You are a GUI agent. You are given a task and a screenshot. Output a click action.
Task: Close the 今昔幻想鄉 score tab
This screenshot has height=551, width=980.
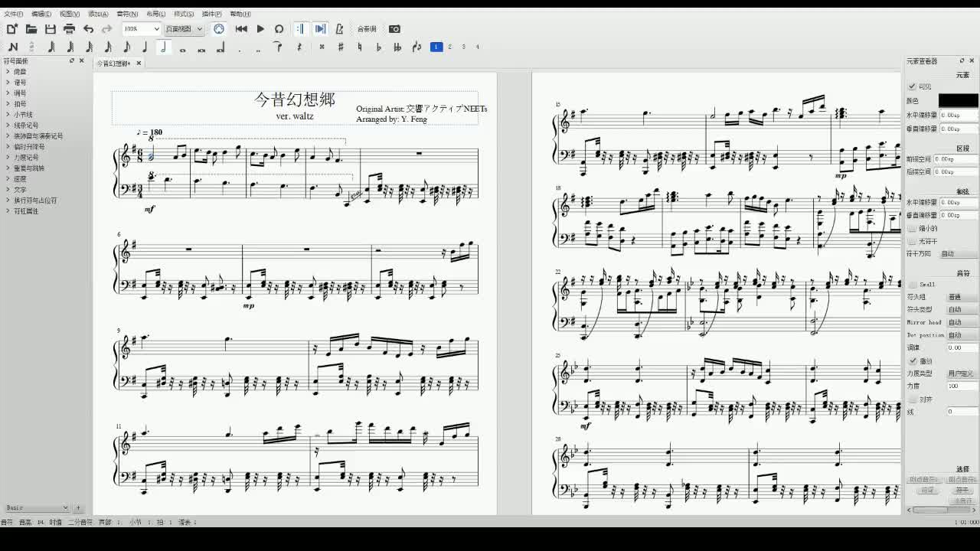tap(139, 64)
